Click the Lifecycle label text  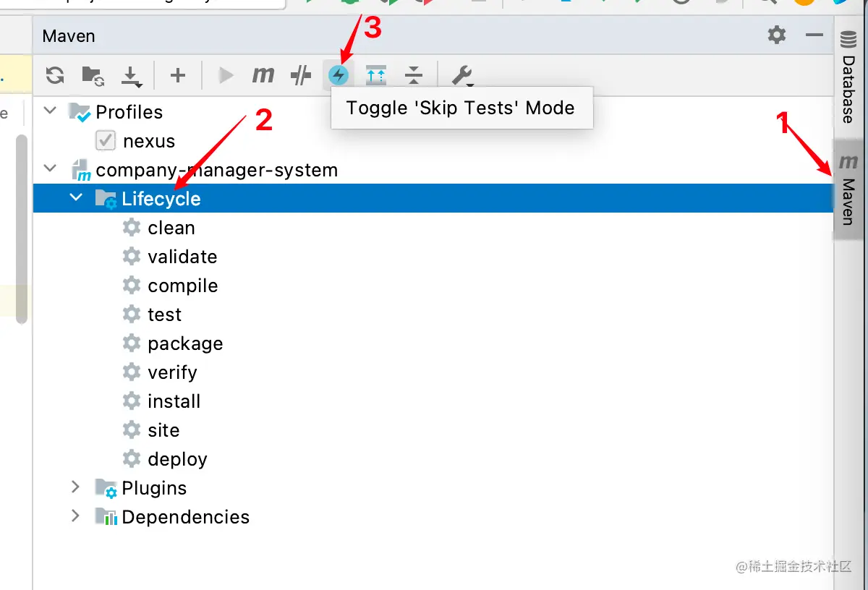pos(161,199)
